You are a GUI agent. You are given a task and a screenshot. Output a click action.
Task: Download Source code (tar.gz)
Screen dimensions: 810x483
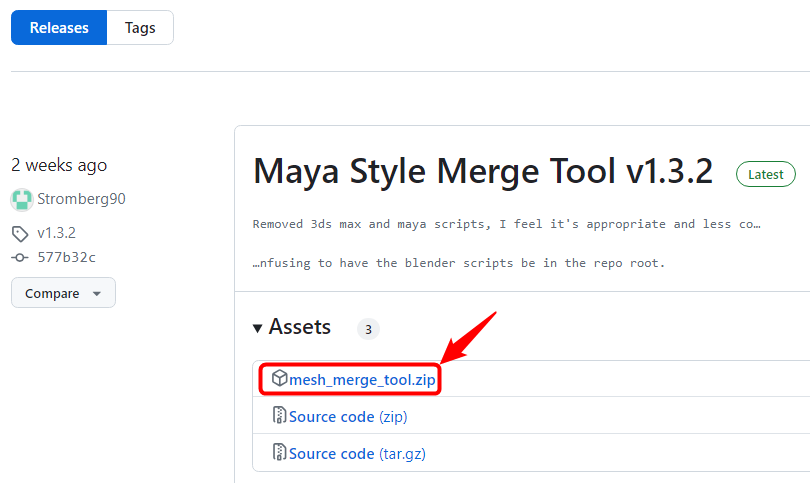click(x=357, y=454)
